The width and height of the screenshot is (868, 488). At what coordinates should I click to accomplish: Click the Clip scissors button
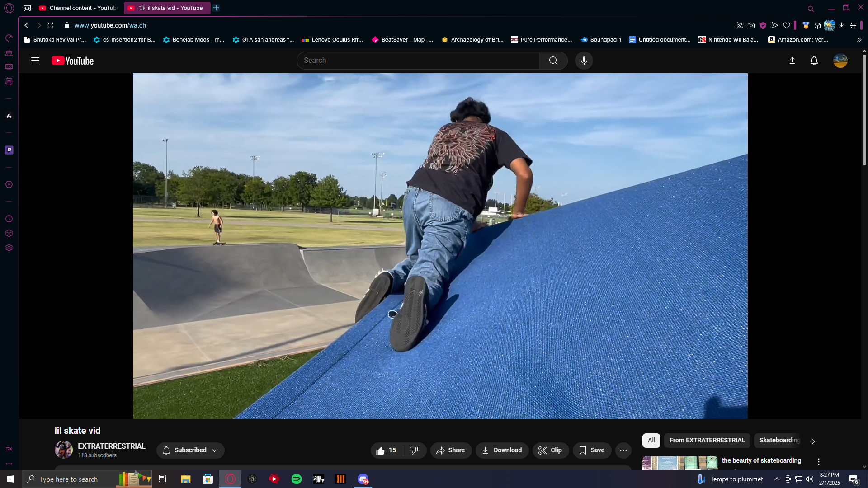550,450
